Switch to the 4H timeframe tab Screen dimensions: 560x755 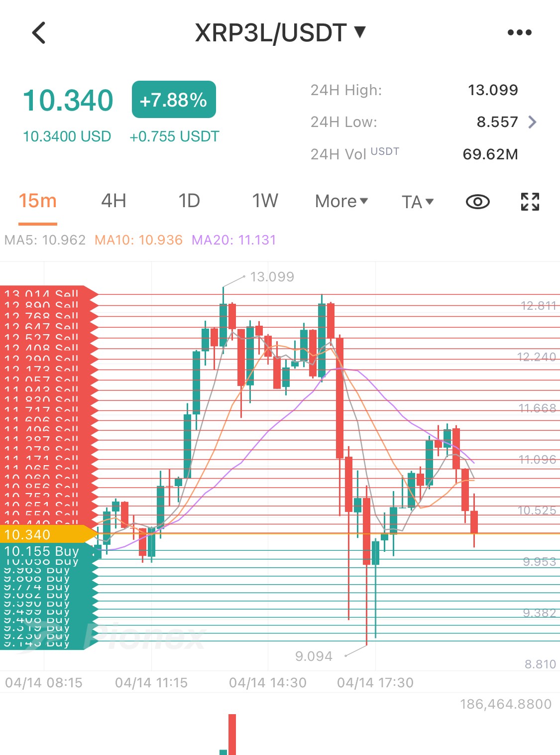[x=113, y=201]
